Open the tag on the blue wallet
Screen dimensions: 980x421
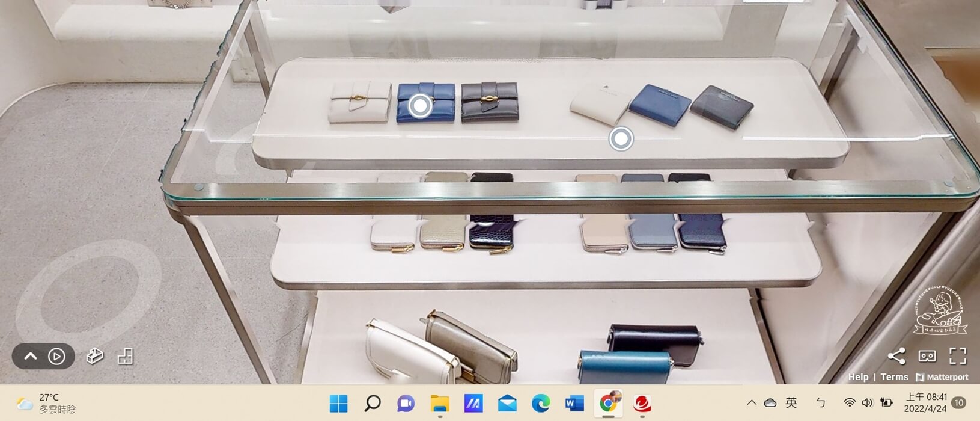click(420, 106)
